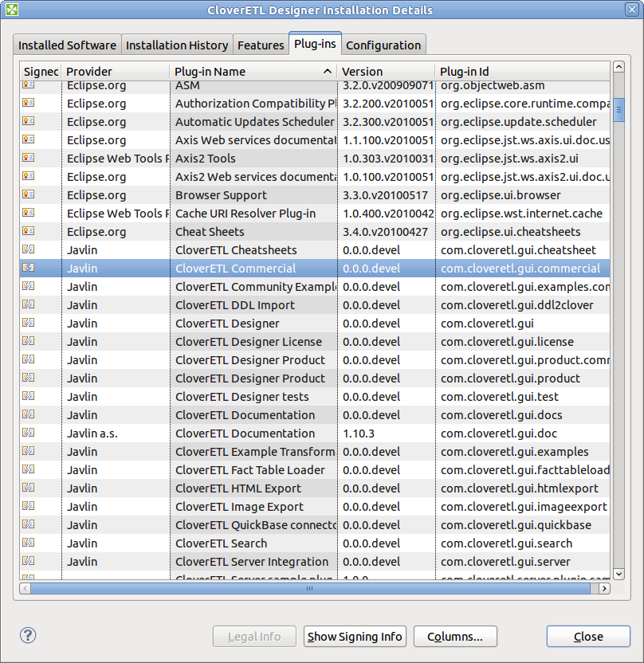
Task: Select the CloverETL Search plug-in name
Action: tap(221, 543)
